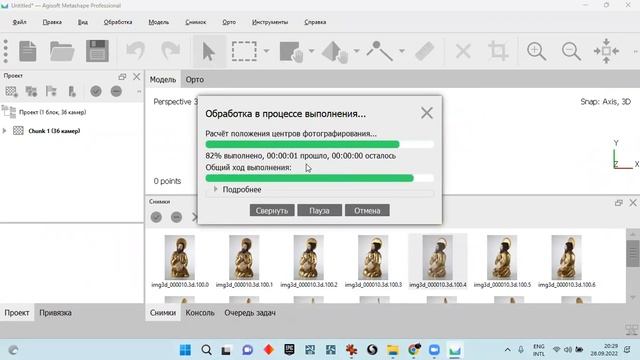Open move object tool dropdown arrow
640x360 pixels.
point(356,51)
